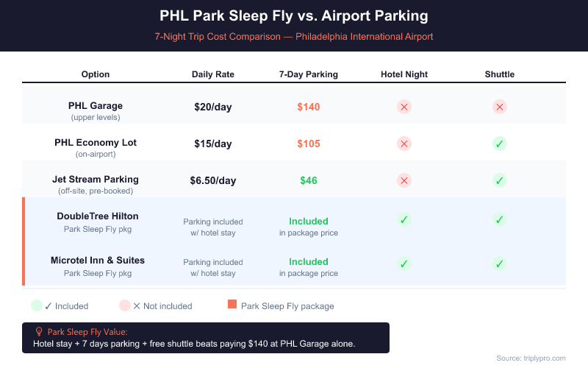
Task: Select the DoubleTree Hilton row name
Action: 98,216
